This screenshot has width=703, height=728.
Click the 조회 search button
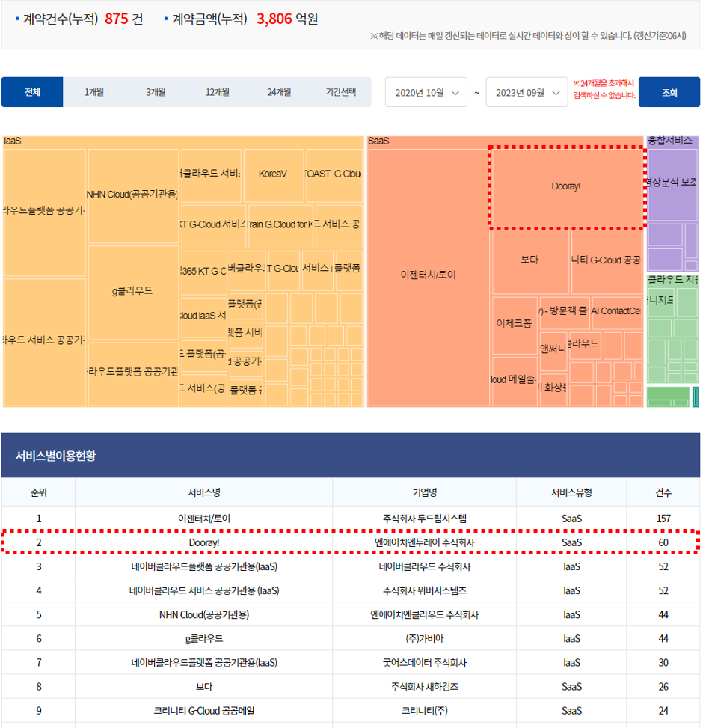coord(669,92)
